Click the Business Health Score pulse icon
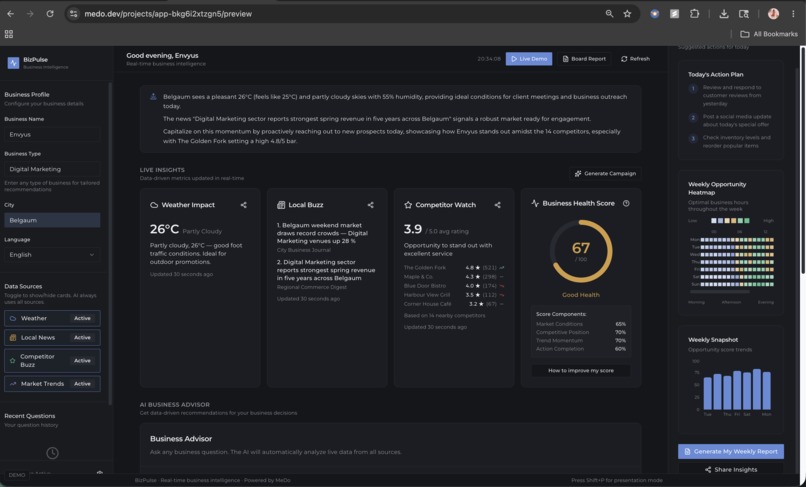The image size is (806, 487). pos(535,203)
